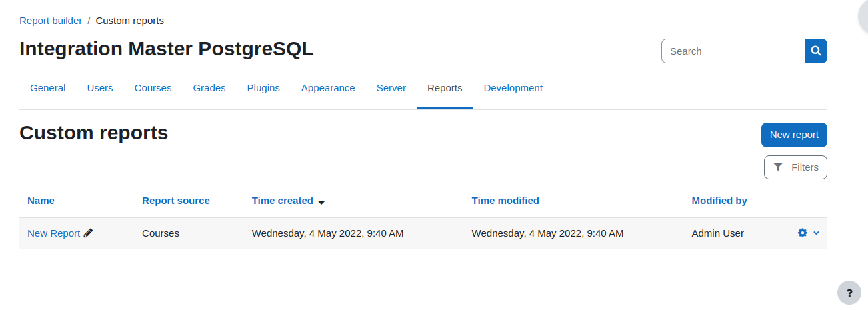
Task: Click the gear icon in New Report row
Action: [x=803, y=233]
